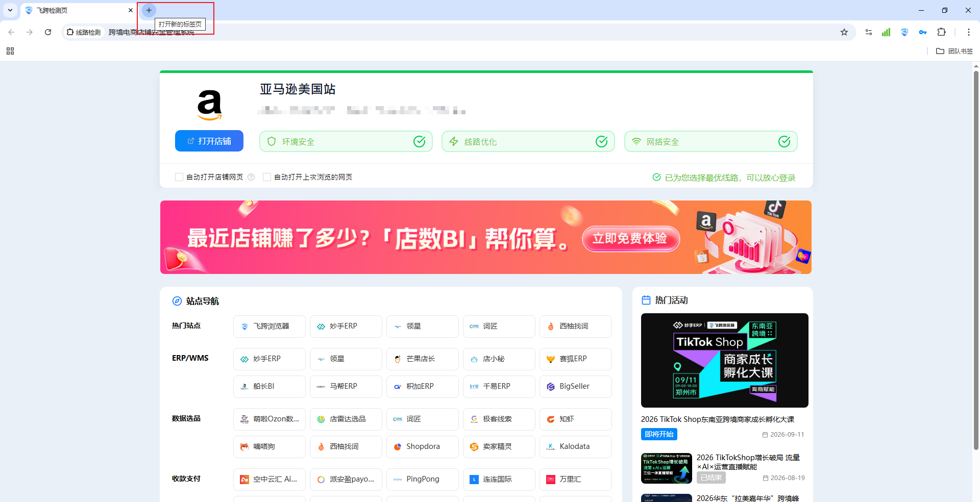Open the TikTokShop增长破局 event thumbnail

click(667, 468)
